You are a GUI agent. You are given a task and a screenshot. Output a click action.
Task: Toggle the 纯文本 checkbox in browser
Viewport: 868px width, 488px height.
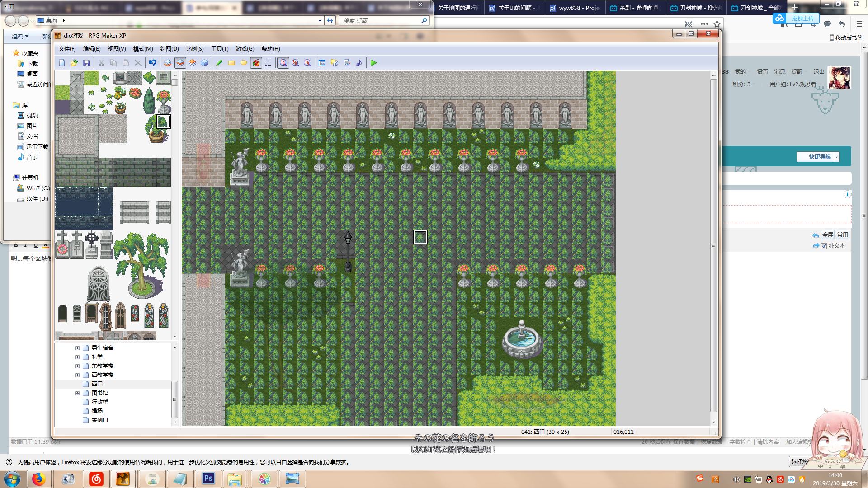point(824,246)
